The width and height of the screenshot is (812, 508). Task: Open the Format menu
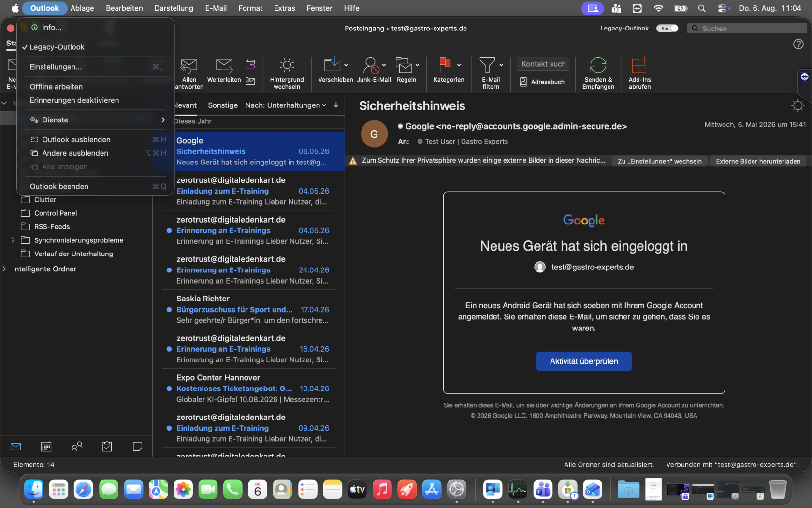pos(250,8)
